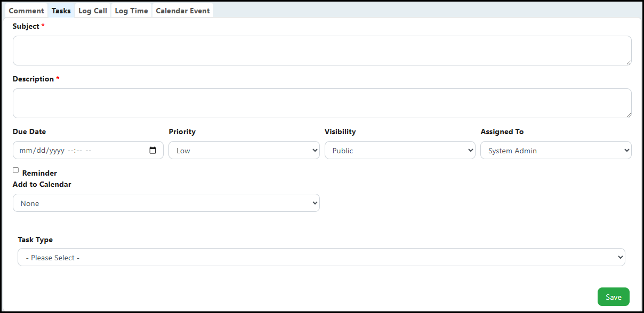
Task: Click the Description textarea resize handle
Action: (x=629, y=115)
